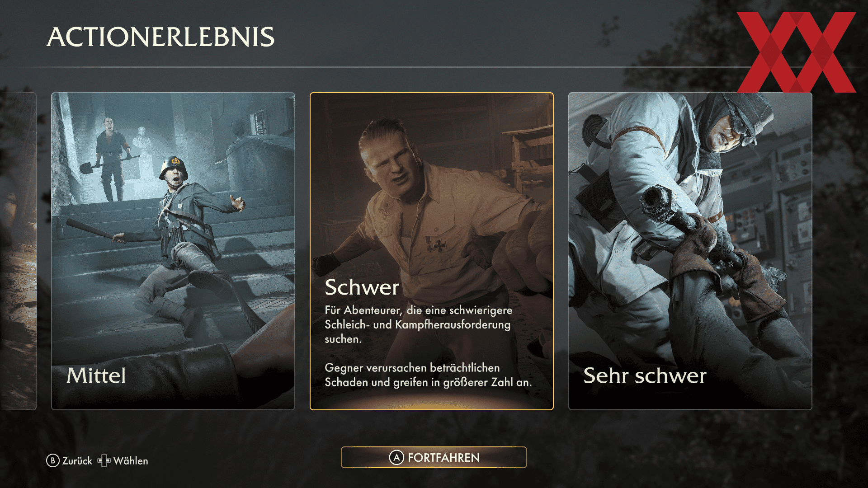Continue with the FORTFAHREN button

click(434, 457)
